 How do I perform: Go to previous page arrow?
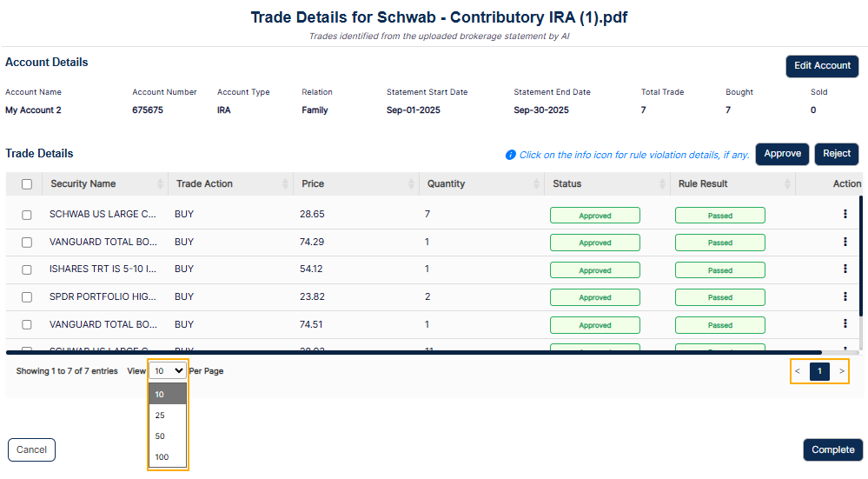798,371
